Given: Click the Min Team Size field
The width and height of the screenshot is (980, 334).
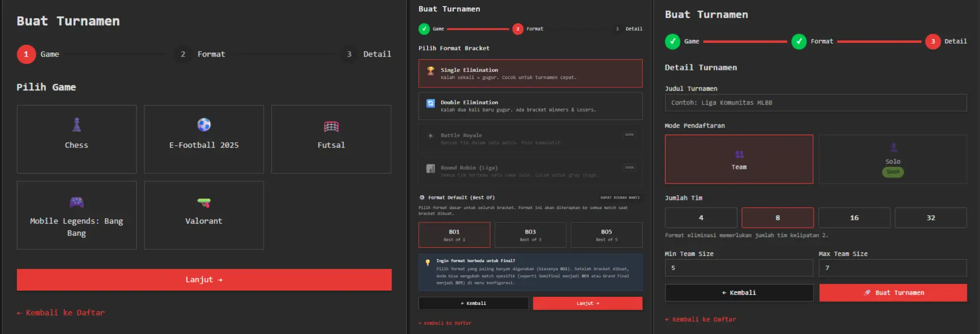Looking at the screenshot, I should [x=739, y=268].
